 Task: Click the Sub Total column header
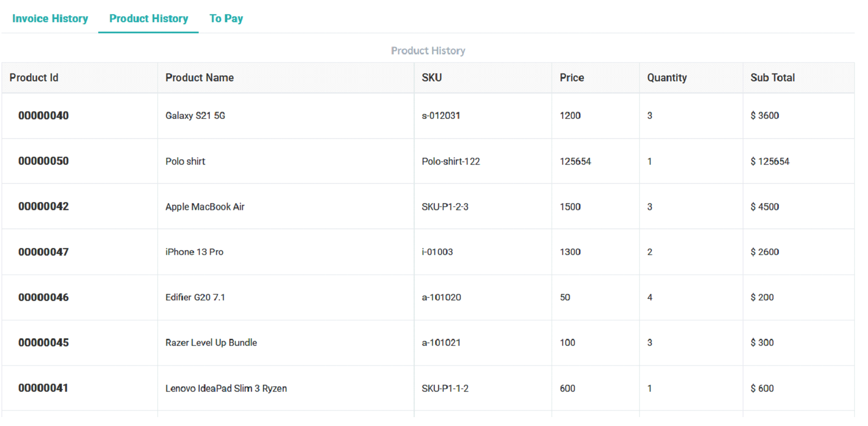[x=772, y=78]
